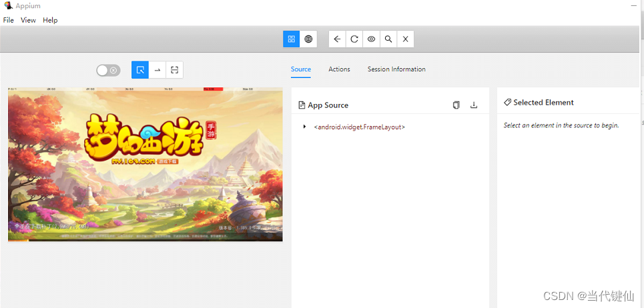Choose Select Elements pointer tool
The height and width of the screenshot is (308, 644).
[140, 70]
